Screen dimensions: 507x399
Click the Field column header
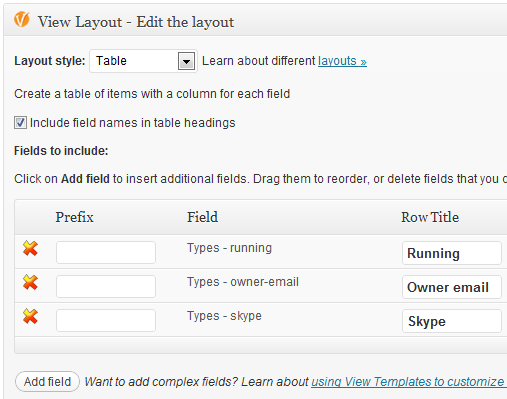[202, 217]
